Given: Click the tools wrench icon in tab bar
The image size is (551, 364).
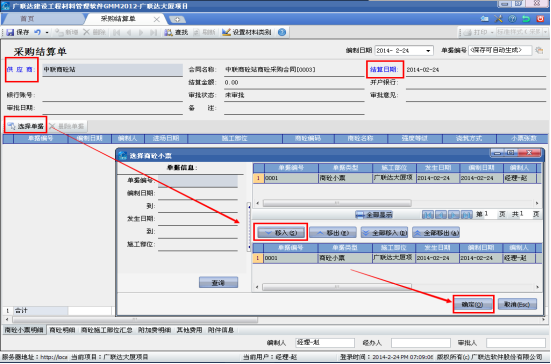Looking at the screenshot, I should point(498,19).
